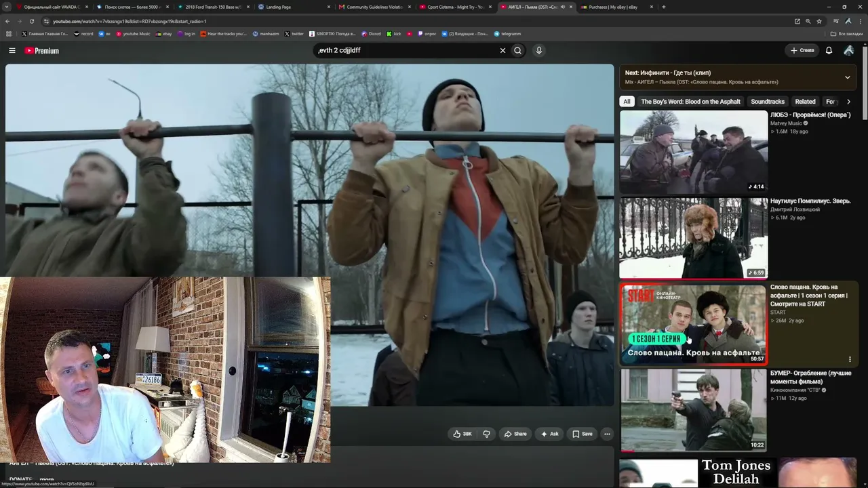Open the Наутилус Помпилиус. Зверь thumbnail

(694, 238)
